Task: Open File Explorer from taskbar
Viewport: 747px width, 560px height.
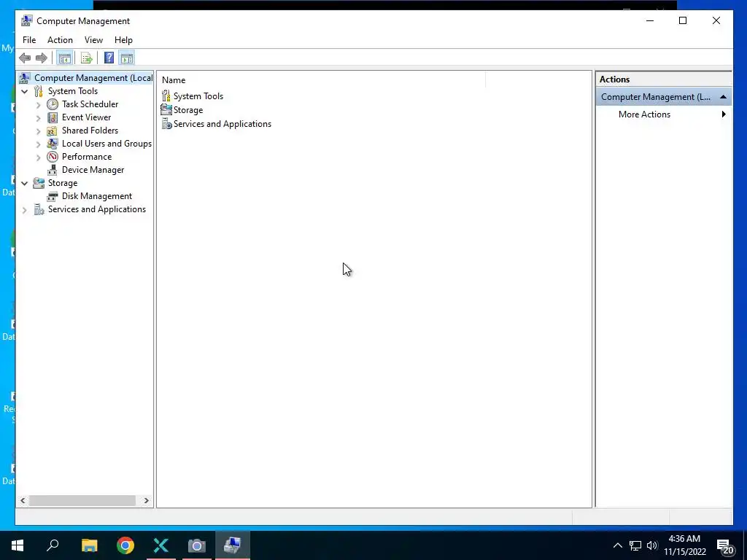Action: pyautogui.click(x=89, y=545)
